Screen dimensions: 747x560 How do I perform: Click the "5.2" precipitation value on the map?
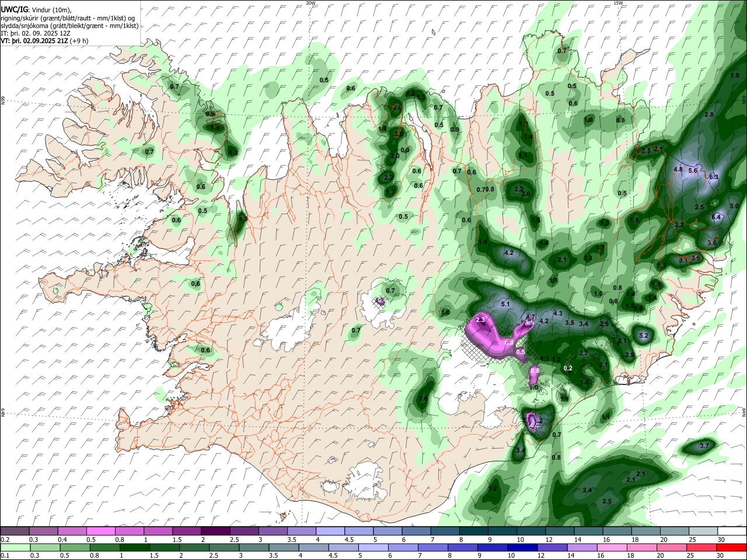(x=644, y=335)
